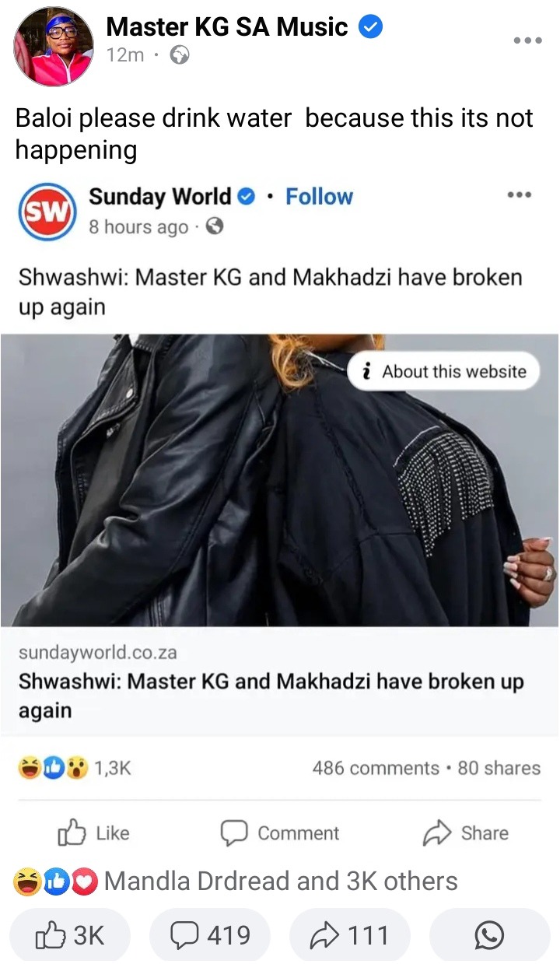Like the shared Sunday World post
The width and height of the screenshot is (560, 964).
tap(93, 833)
